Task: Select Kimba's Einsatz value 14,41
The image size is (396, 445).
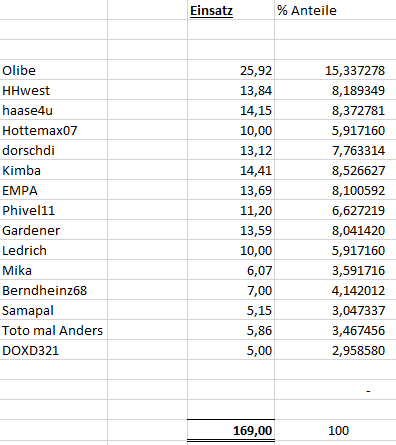Action: [x=231, y=170]
